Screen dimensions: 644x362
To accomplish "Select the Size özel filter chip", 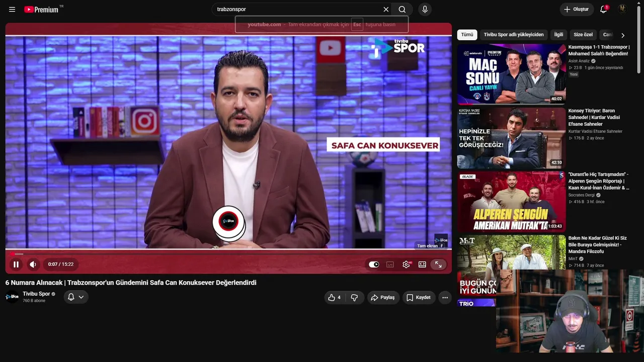I will click(x=583, y=35).
